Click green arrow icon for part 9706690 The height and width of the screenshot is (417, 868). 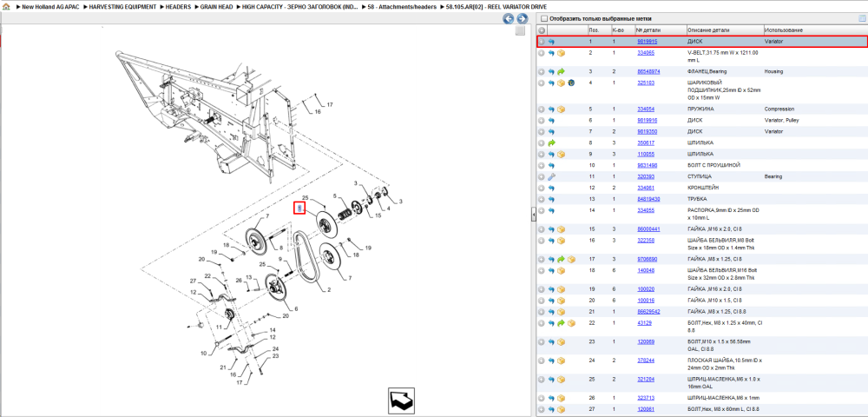(x=561, y=259)
